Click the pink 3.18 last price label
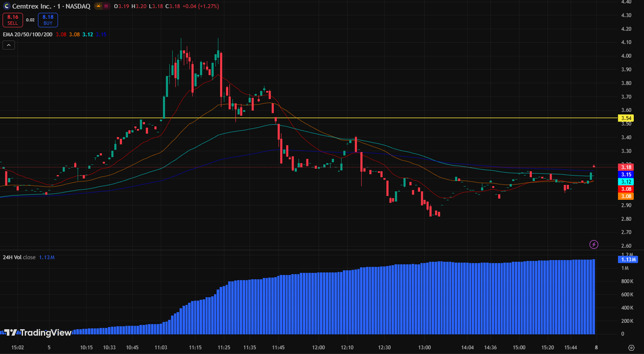This screenshot has width=644, height=354. tap(626, 167)
